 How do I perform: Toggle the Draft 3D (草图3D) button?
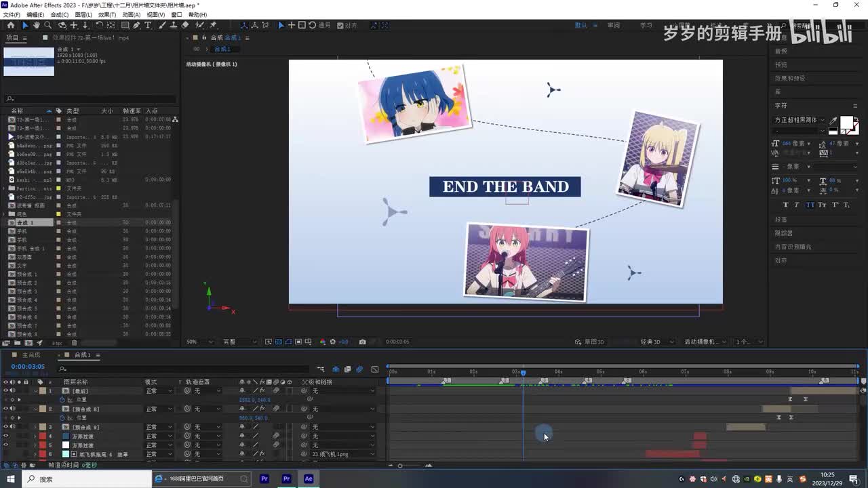pyautogui.click(x=591, y=342)
